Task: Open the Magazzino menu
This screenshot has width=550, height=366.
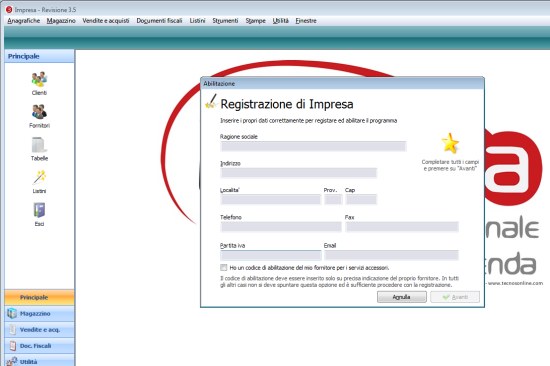Action: pos(61,21)
